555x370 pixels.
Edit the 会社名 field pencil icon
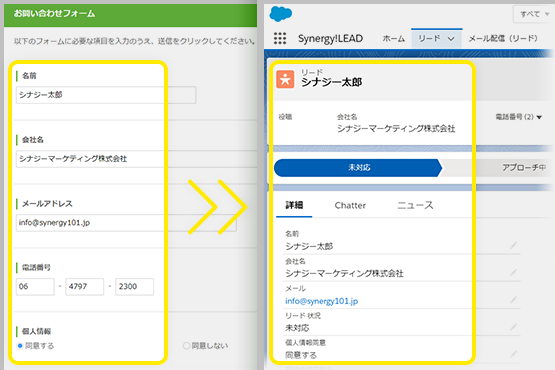click(x=514, y=272)
